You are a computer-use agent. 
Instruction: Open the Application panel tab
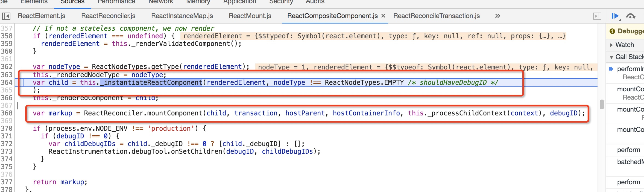(x=240, y=2)
